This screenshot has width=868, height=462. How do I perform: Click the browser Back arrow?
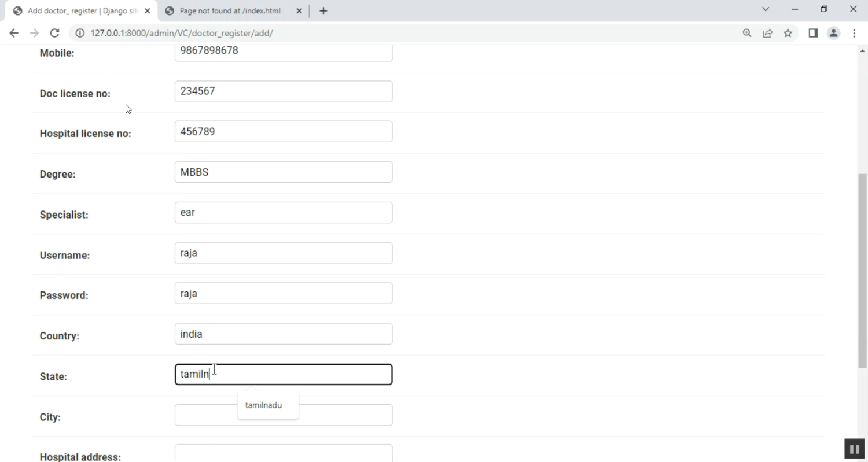tap(14, 34)
